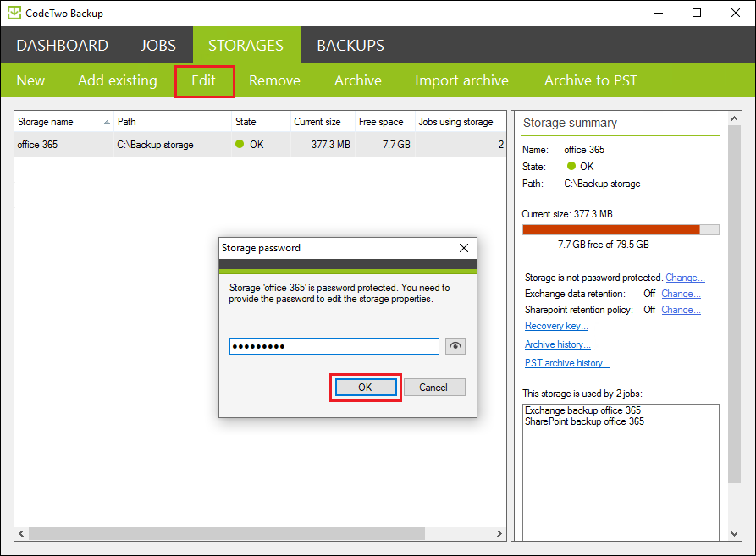Click the storage usage progress bar
Image resolution: width=756 pixels, height=556 pixels.
tap(621, 230)
